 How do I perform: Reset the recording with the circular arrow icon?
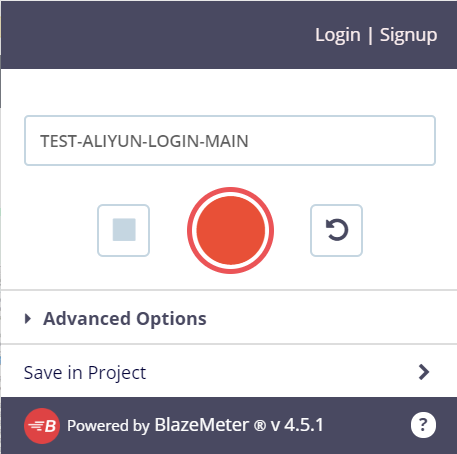(x=337, y=230)
